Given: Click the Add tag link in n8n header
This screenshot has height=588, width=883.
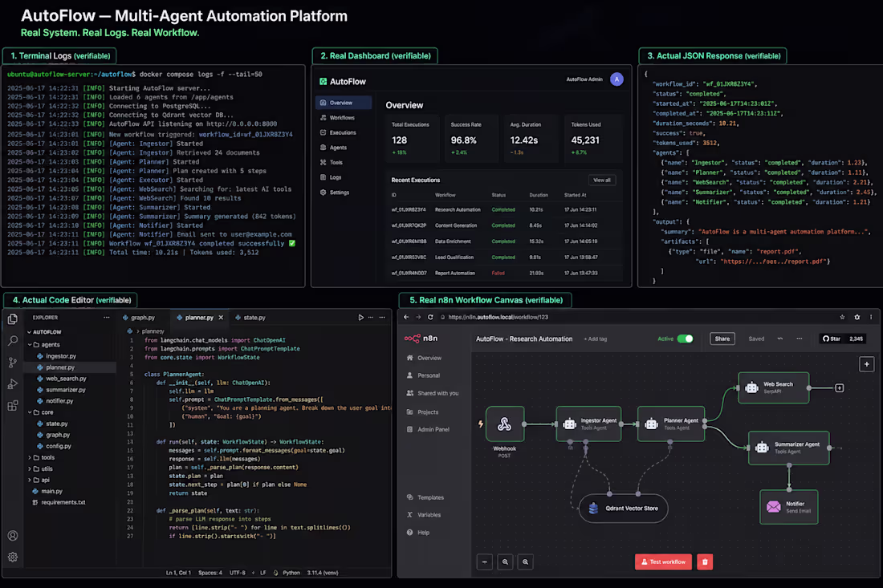Looking at the screenshot, I should (596, 339).
